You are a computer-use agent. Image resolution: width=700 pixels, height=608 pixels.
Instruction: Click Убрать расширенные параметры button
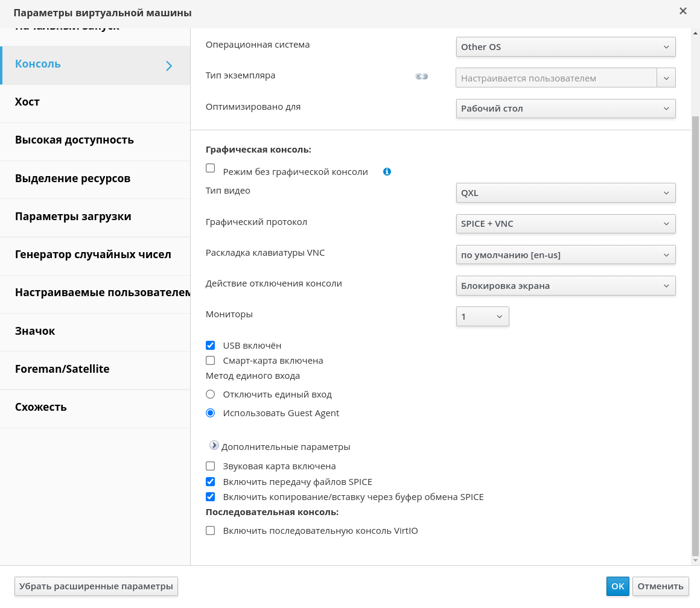click(96, 586)
